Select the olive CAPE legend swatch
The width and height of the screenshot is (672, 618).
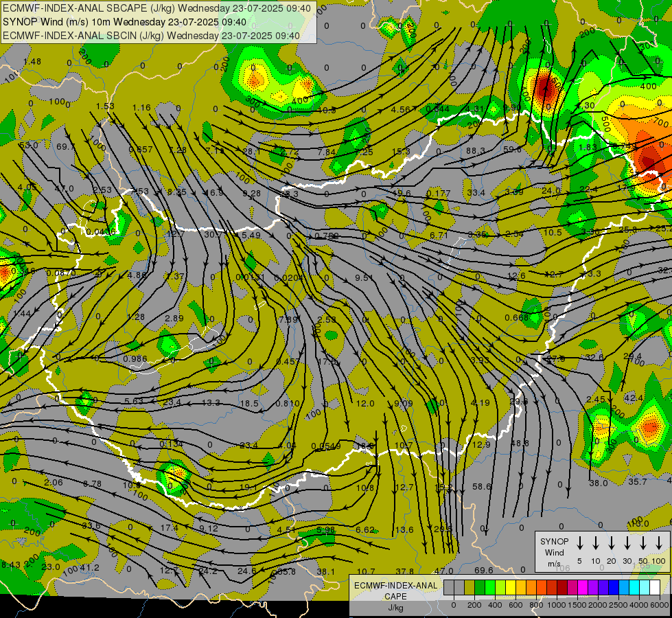click(x=470, y=587)
